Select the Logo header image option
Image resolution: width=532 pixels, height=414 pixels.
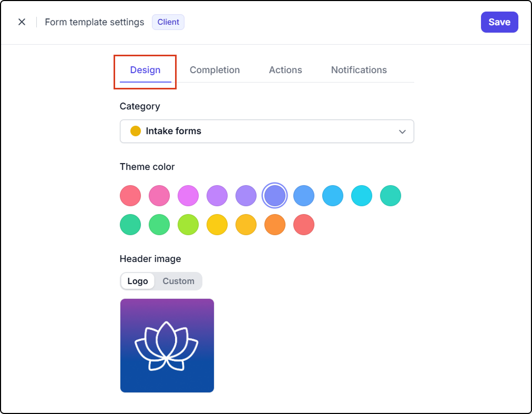pos(137,281)
